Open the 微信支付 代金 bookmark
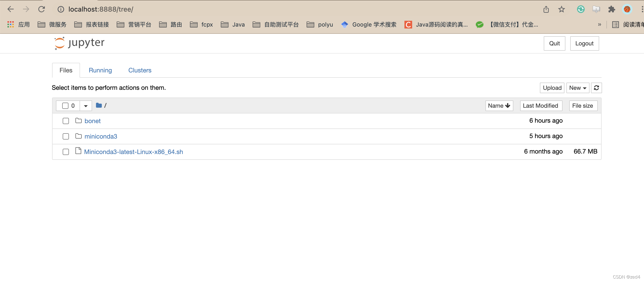Screen dimensions: 644x281 pos(507,25)
